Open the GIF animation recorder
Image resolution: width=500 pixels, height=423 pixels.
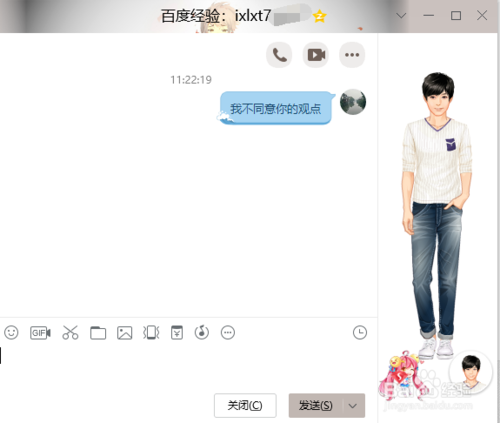point(40,333)
